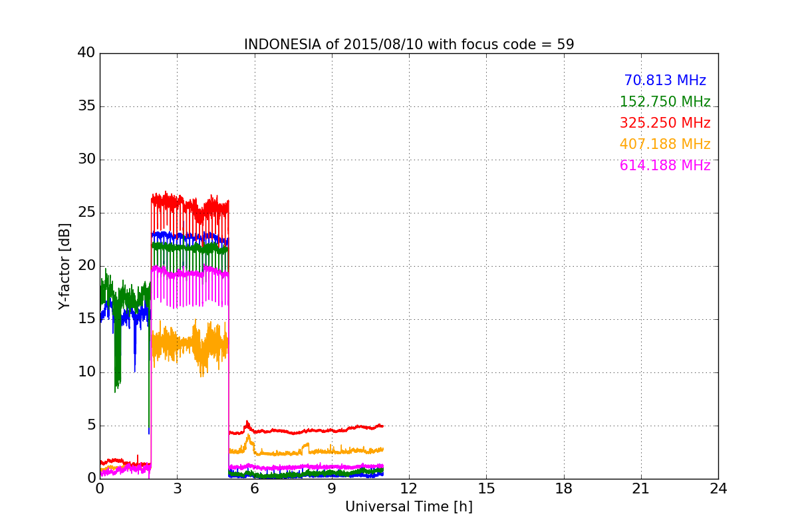
Task: Click the y-axis tick value 35
Action: pos(86,106)
